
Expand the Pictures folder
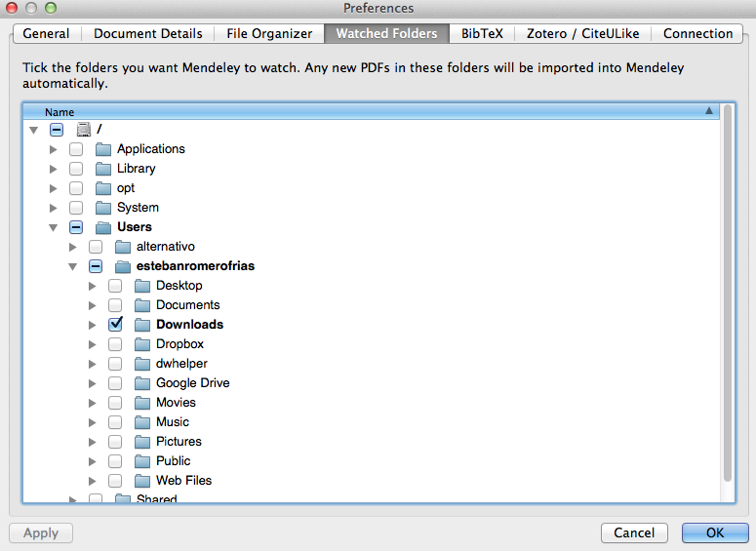92,442
